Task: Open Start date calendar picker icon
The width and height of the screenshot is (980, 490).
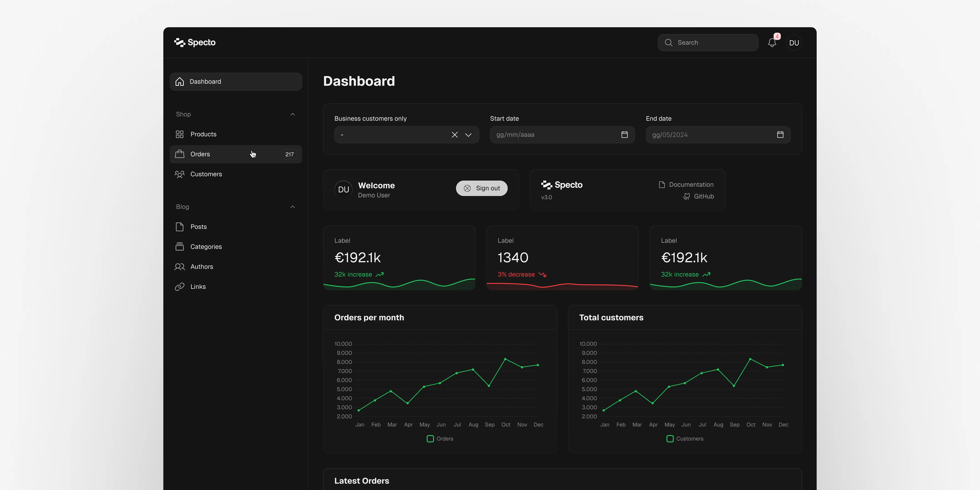Action: tap(624, 135)
